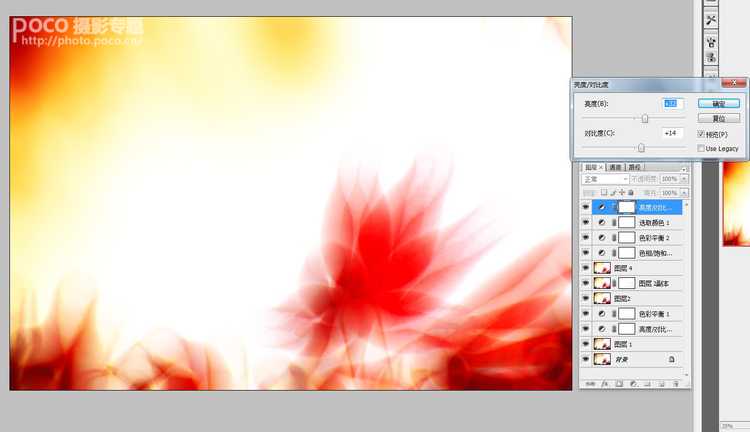Screen dimensions: 750x432
Task: Click the 对比度 contrast slider handle
Action: click(x=641, y=148)
